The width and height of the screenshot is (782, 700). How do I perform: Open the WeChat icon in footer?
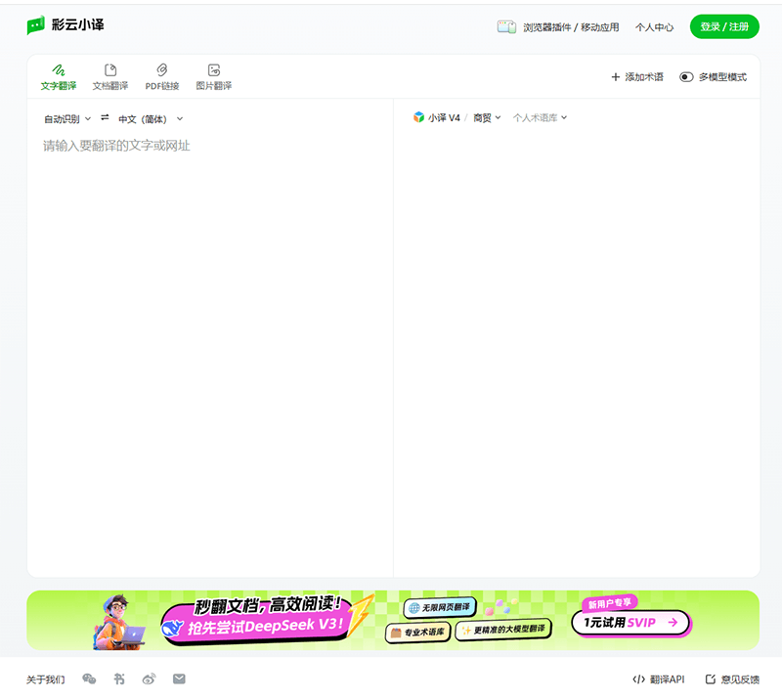[x=89, y=678]
